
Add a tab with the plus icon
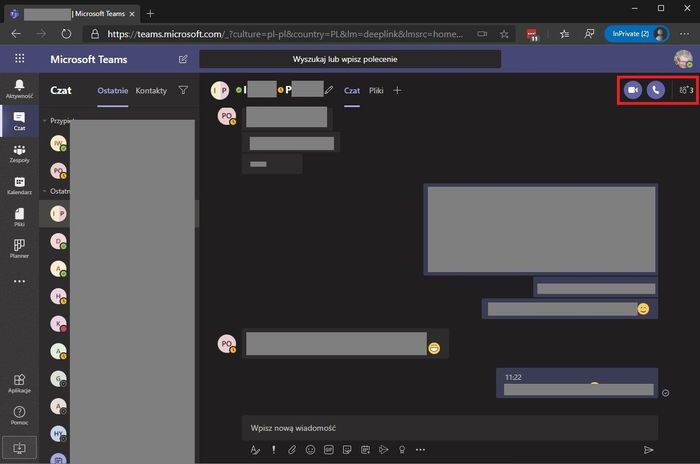[x=397, y=90]
